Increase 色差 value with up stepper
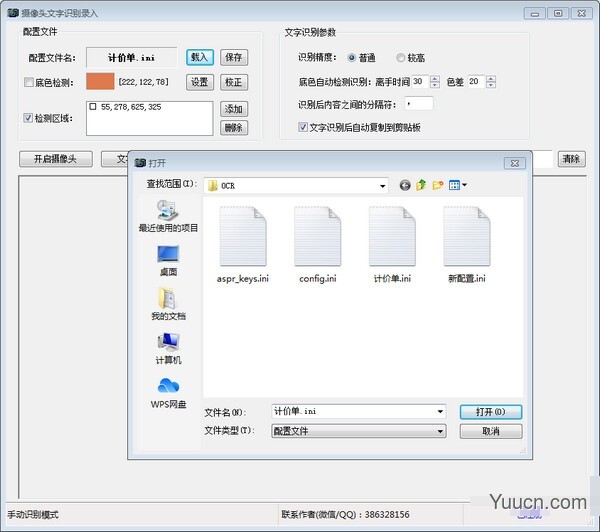The height and width of the screenshot is (532, 600). pos(491,78)
